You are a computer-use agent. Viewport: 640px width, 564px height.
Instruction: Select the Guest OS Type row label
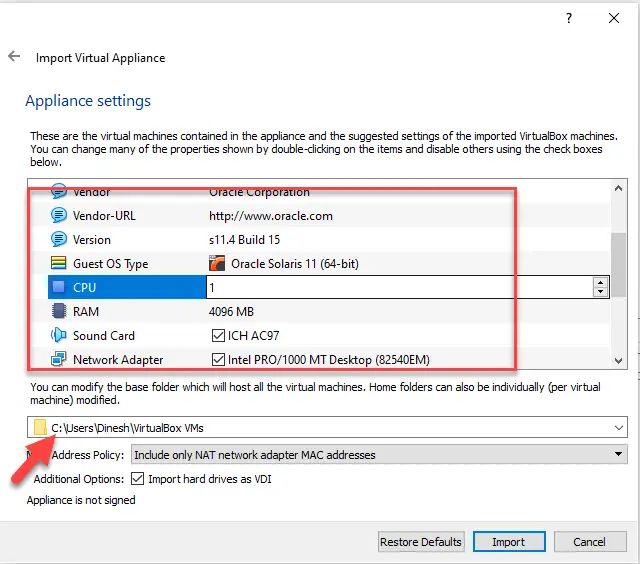[x=111, y=264]
